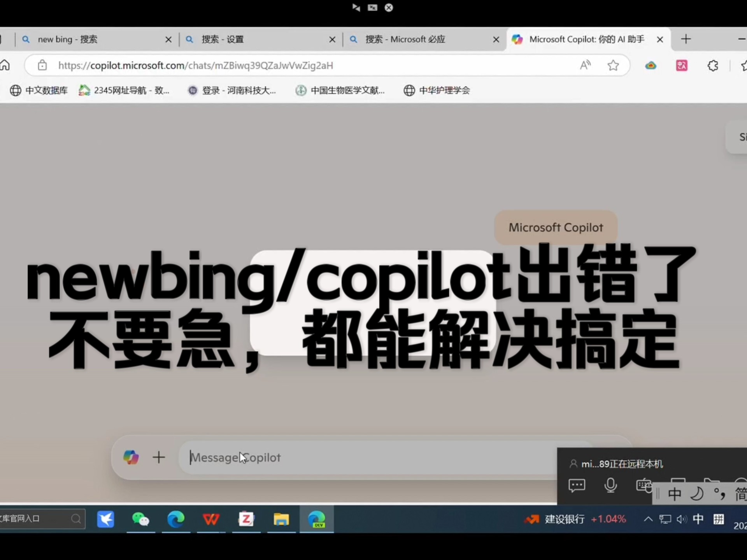Add this page to favorites star
The height and width of the screenshot is (560, 747).
tap(613, 65)
